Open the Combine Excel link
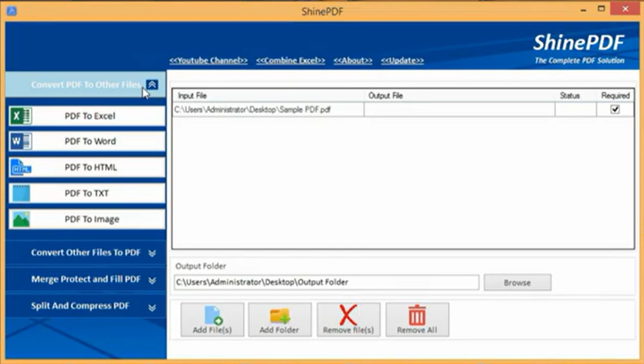The width and height of the screenshot is (644, 364). click(290, 60)
